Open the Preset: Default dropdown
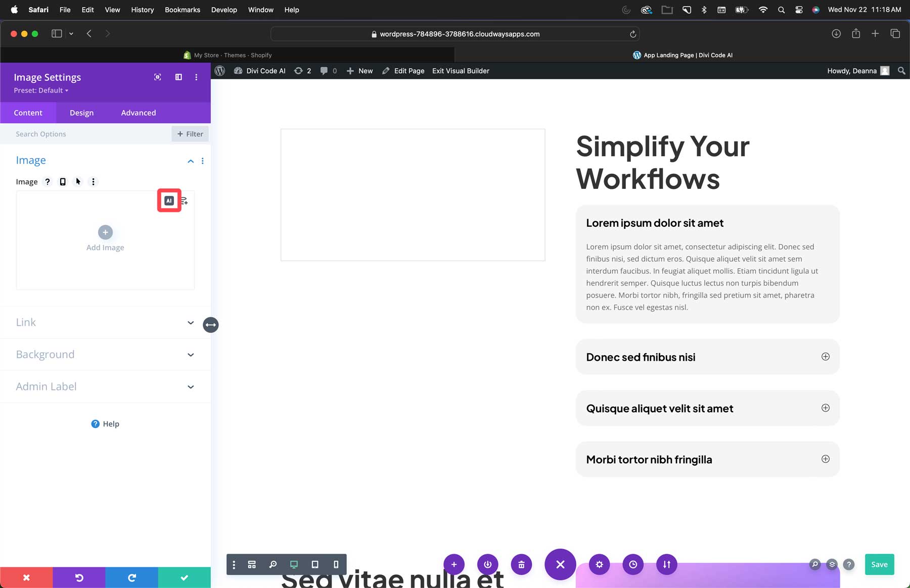910x588 pixels. 41,90
